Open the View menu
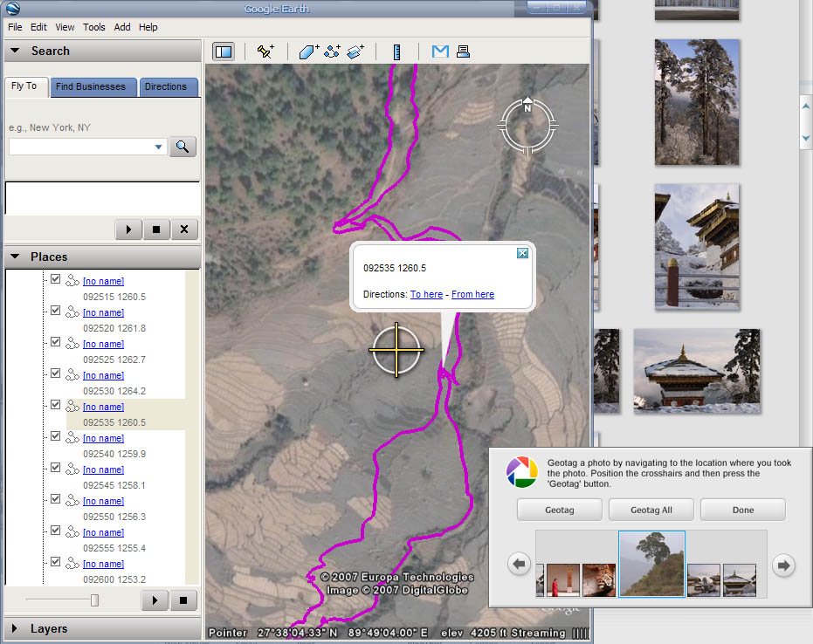 (65, 27)
